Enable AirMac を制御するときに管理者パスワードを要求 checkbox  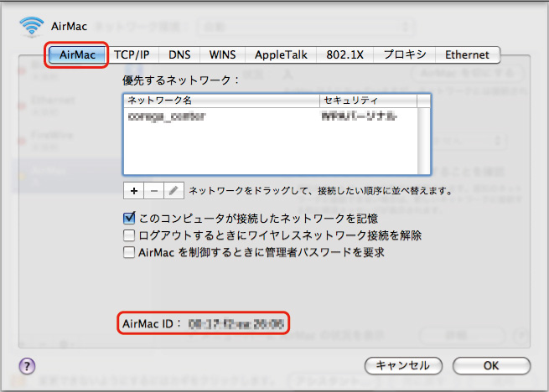129,252
